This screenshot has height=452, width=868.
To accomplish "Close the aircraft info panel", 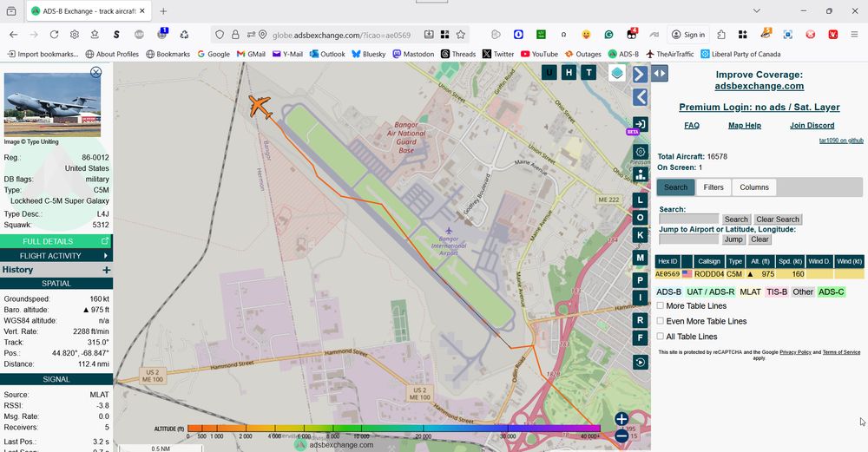I will tap(96, 72).
